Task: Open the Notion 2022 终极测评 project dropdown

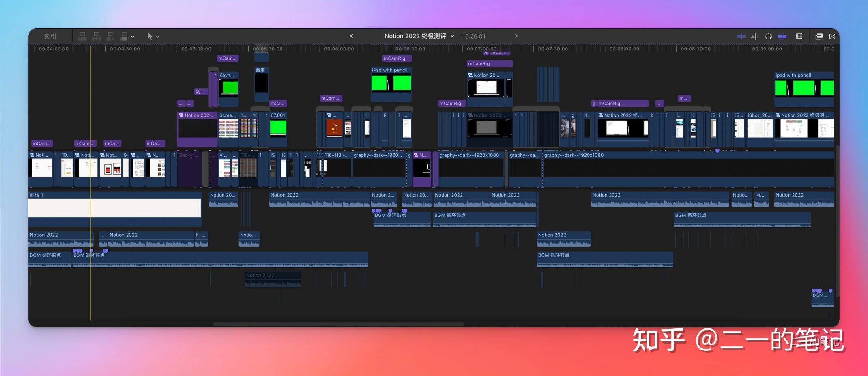Action: pos(419,36)
